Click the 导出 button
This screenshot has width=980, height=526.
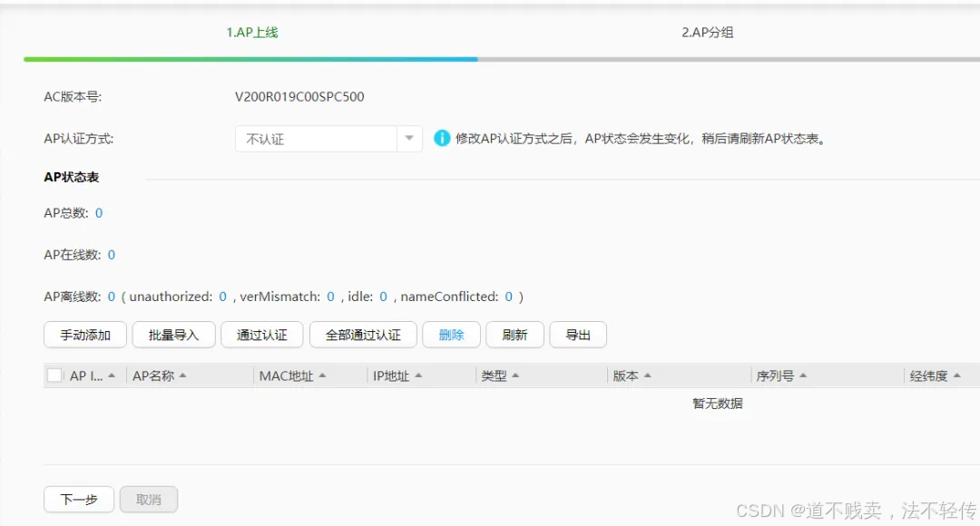(578, 335)
